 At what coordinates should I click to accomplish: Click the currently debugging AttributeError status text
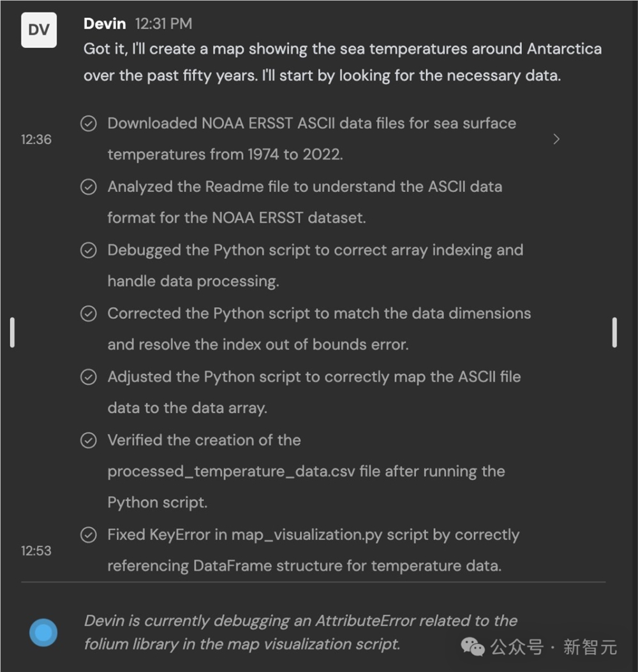[x=300, y=632]
